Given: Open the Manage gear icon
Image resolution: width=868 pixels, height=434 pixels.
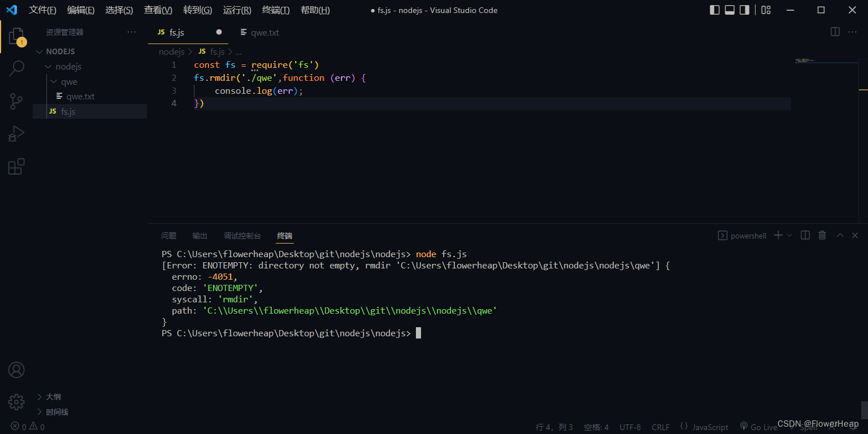Looking at the screenshot, I should 16,402.
